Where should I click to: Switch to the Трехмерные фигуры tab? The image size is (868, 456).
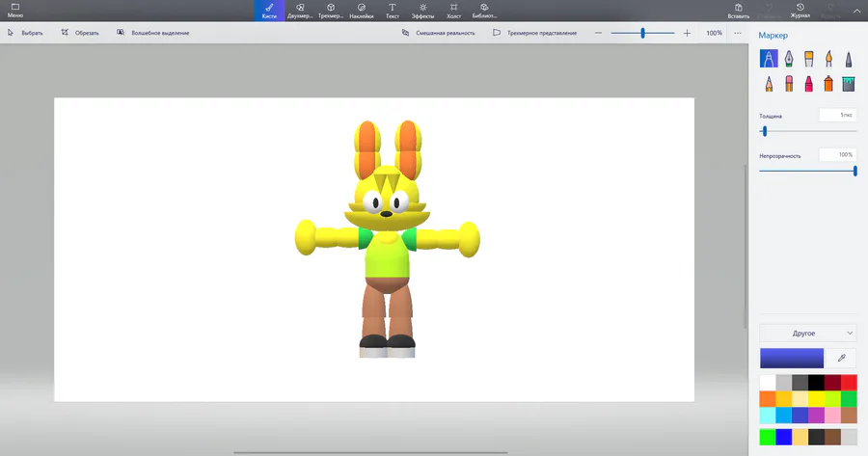pos(331,11)
